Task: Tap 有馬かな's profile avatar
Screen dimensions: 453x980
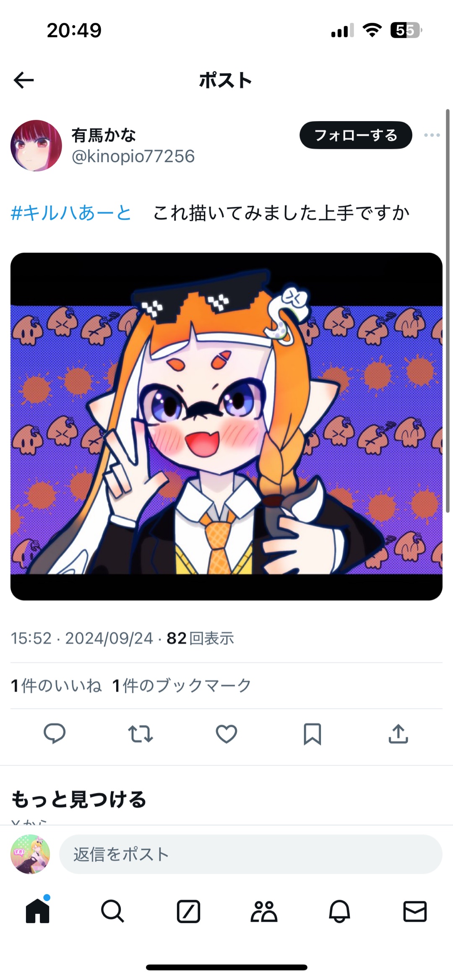Action: (36, 145)
